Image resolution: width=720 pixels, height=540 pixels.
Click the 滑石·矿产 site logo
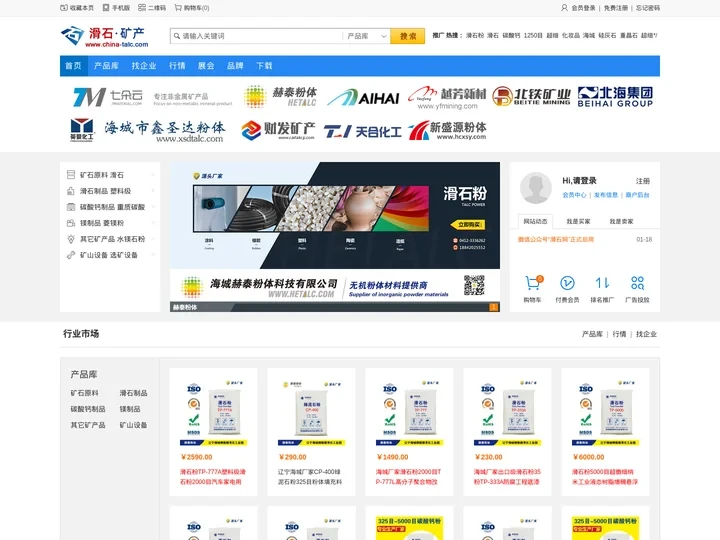coord(105,36)
